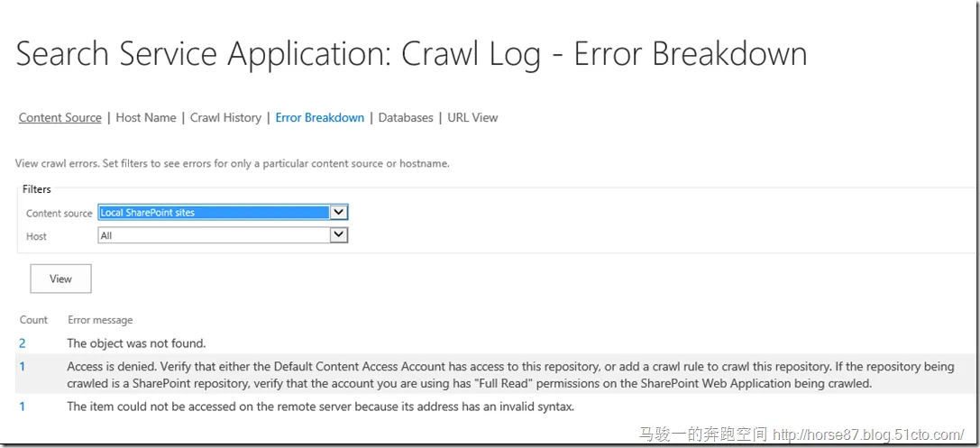Click the Count column header

pyautogui.click(x=33, y=320)
